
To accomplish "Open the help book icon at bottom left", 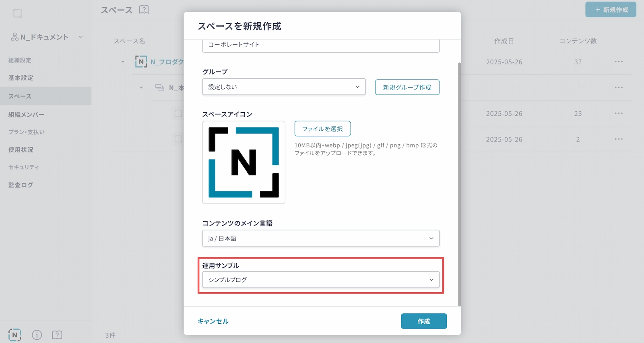I will click(57, 335).
